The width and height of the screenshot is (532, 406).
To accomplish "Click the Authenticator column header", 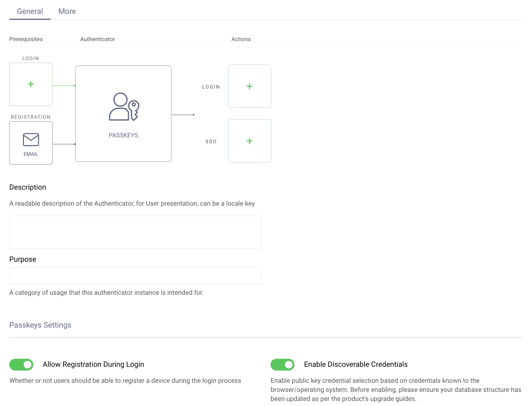I will pos(97,39).
